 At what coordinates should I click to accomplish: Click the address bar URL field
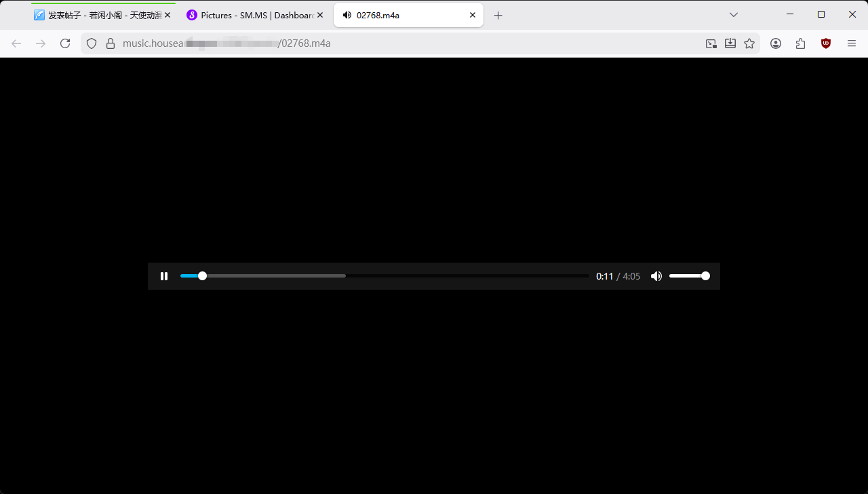click(407, 43)
